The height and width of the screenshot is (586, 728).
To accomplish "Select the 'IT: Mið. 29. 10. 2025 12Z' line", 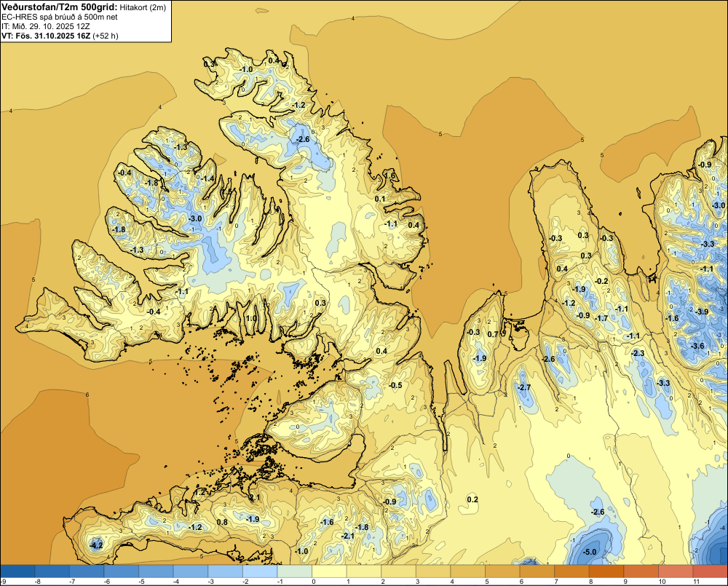I will pyautogui.click(x=46, y=26).
